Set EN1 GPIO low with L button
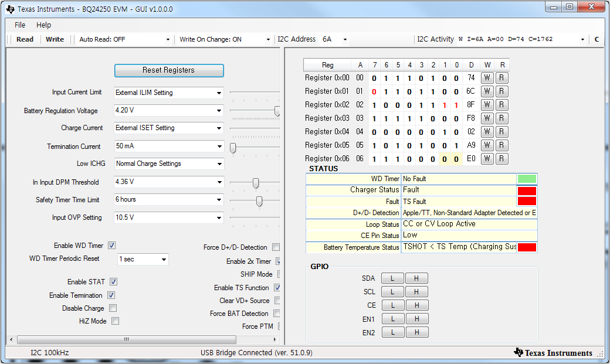This screenshot has width=610, height=364. click(392, 319)
